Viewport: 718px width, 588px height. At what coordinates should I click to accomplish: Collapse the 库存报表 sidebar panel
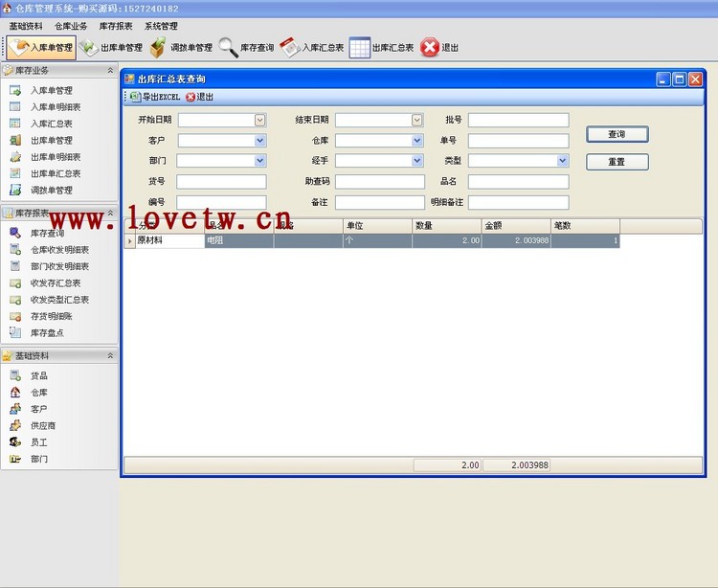(110, 213)
